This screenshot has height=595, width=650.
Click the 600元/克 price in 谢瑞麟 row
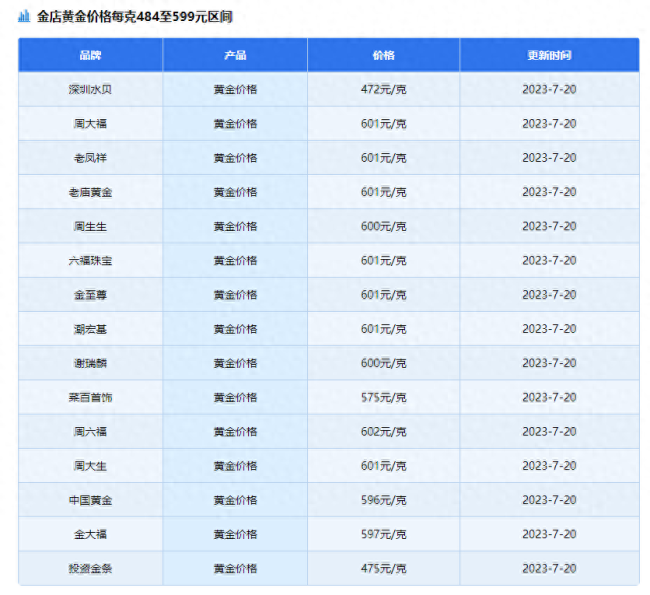click(x=383, y=363)
